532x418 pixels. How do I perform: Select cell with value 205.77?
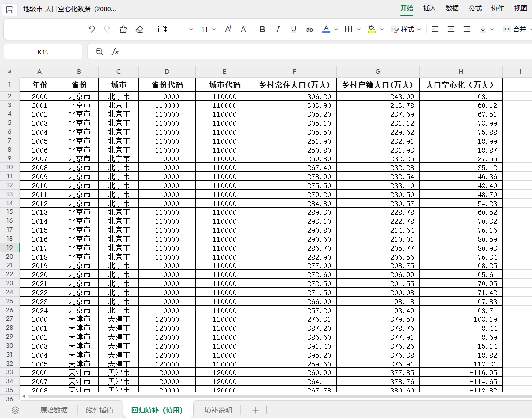pos(378,248)
